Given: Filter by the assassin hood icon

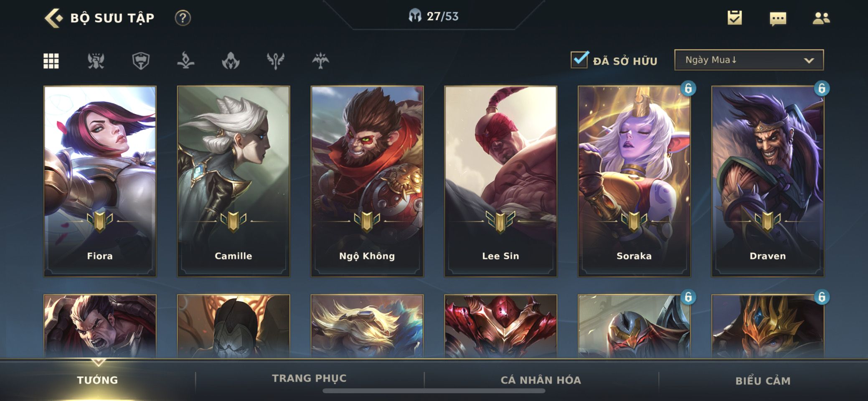Looking at the screenshot, I should coord(231,61).
